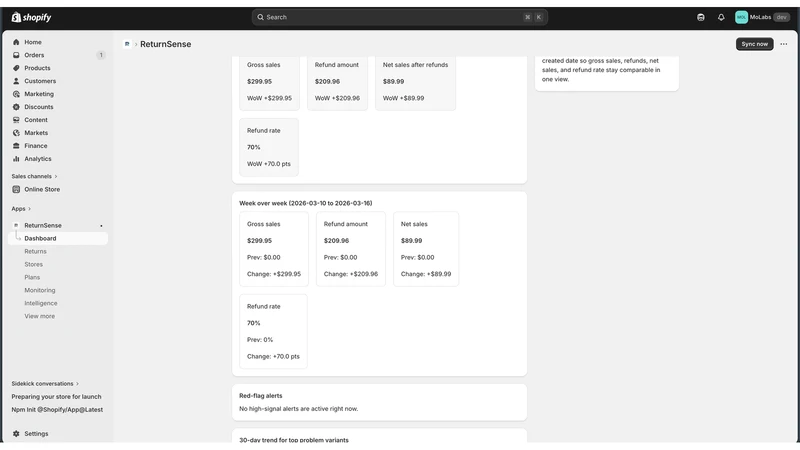Open the Customers person icon
Screen dimensions: 800x450
[x=16, y=81]
